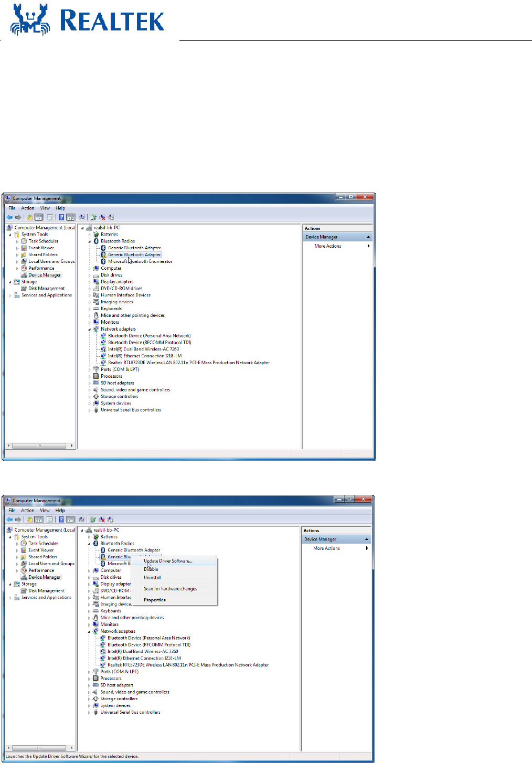Click Scan for hardware changes icon, lower toolbar

[81, 520]
